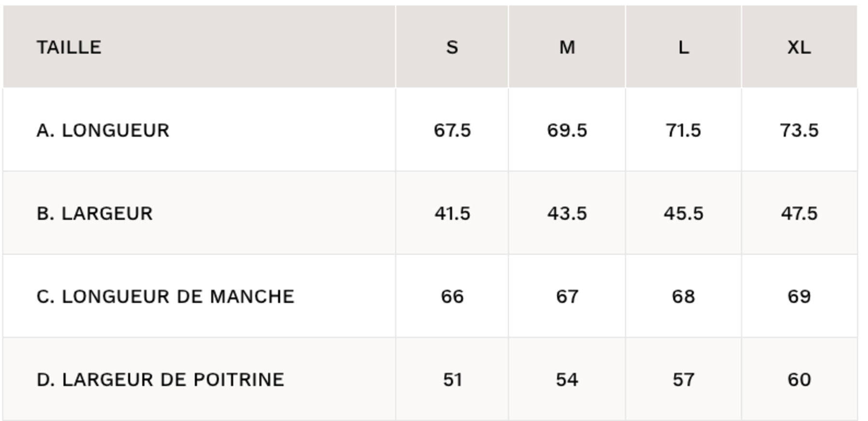Click the D. LARGEUR DE POITRINE label
The width and height of the screenshot is (868, 421).
[160, 380]
